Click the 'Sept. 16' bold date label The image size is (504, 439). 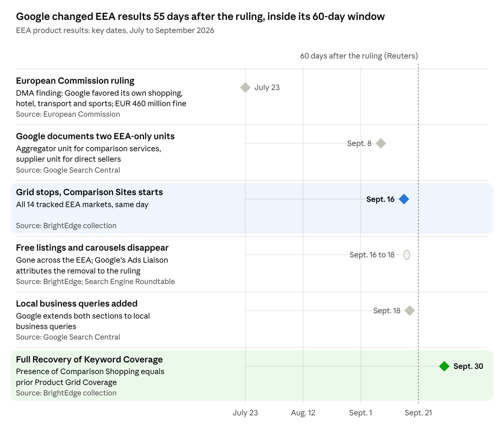pyautogui.click(x=380, y=199)
